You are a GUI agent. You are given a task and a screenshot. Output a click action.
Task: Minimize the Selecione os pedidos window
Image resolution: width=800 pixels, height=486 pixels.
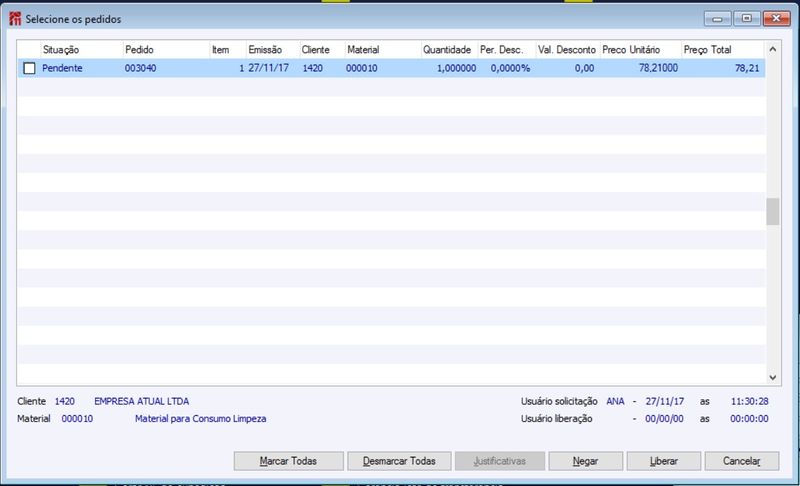717,19
